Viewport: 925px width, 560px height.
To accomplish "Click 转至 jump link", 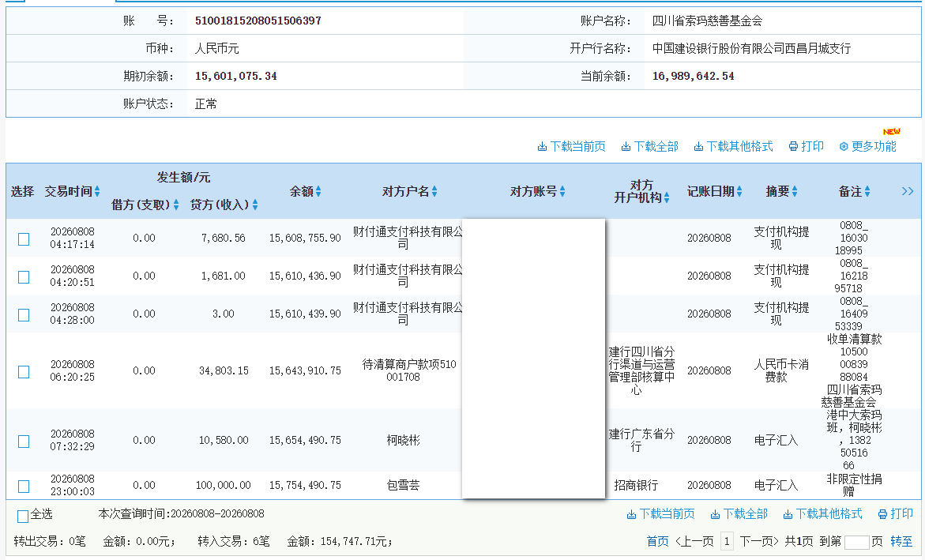I will pyautogui.click(x=901, y=541).
